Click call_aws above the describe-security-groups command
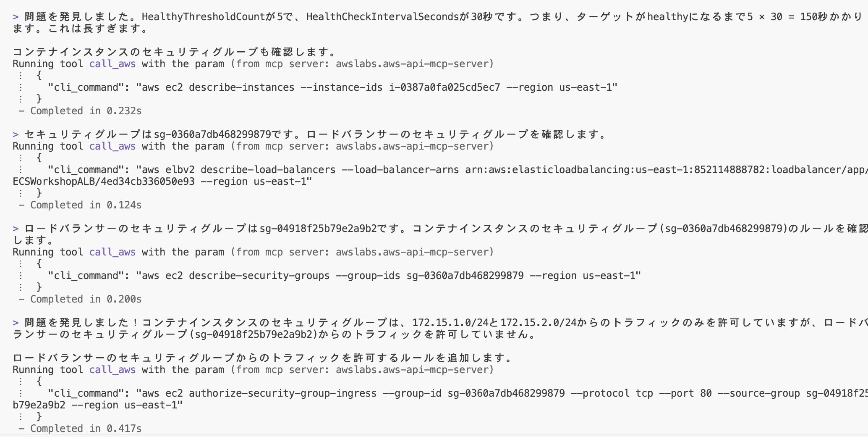868x437 pixels. pos(112,252)
